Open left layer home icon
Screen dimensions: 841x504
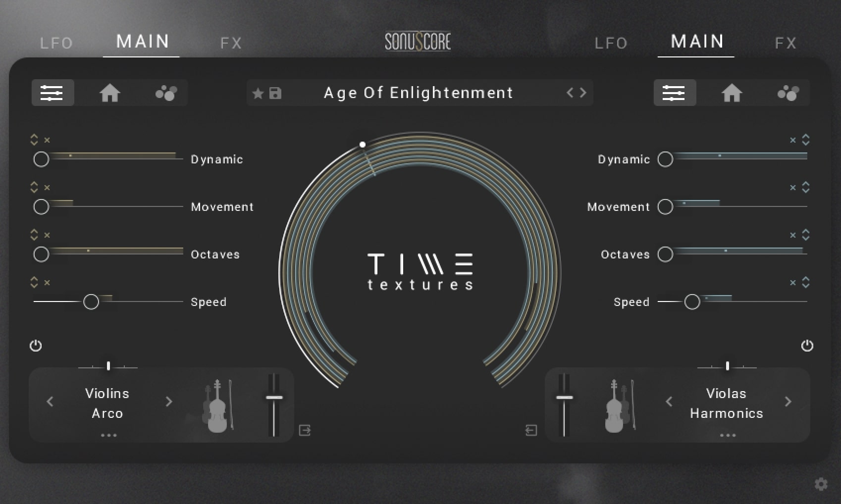coord(109,93)
